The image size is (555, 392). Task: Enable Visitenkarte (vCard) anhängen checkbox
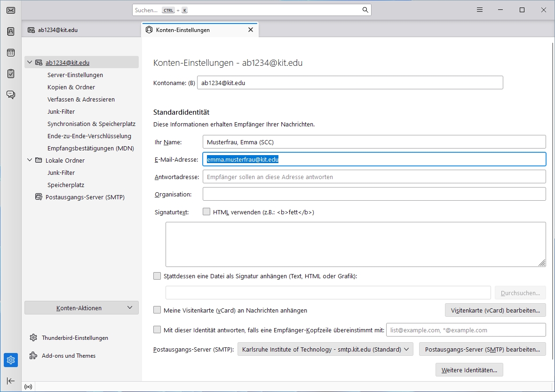(x=157, y=310)
